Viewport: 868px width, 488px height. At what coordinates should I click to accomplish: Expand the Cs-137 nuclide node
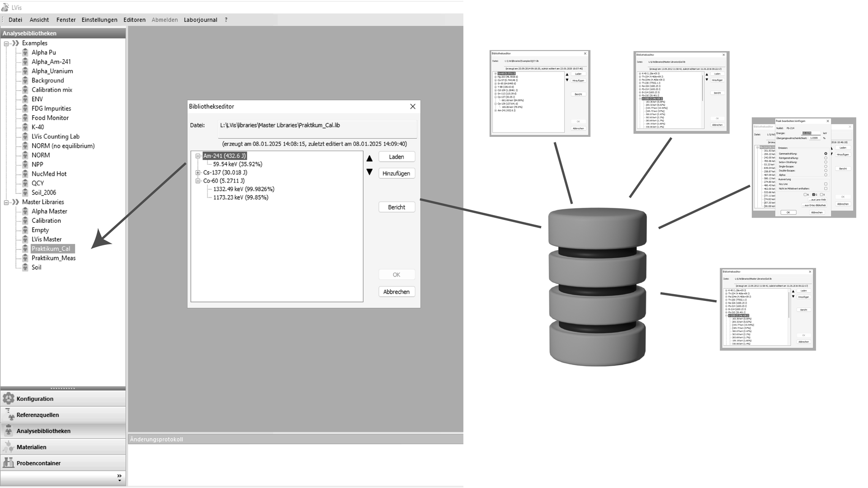pyautogui.click(x=198, y=173)
